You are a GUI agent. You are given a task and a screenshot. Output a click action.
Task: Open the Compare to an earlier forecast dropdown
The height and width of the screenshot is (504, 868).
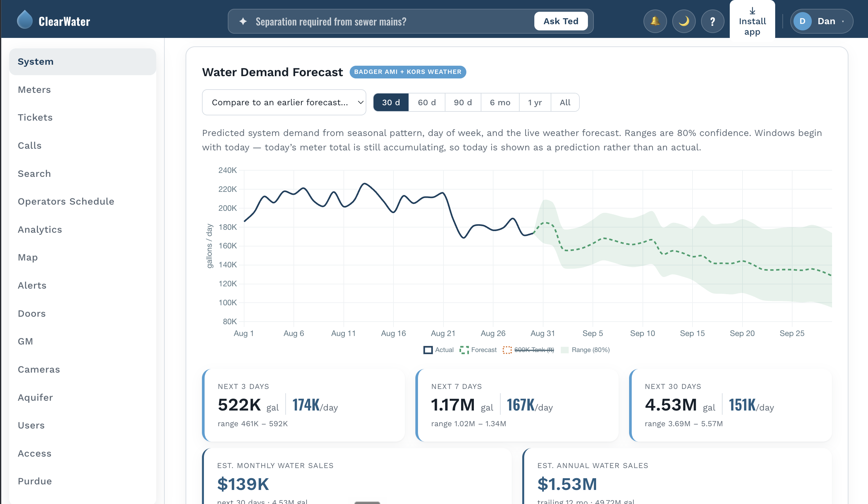tap(284, 102)
